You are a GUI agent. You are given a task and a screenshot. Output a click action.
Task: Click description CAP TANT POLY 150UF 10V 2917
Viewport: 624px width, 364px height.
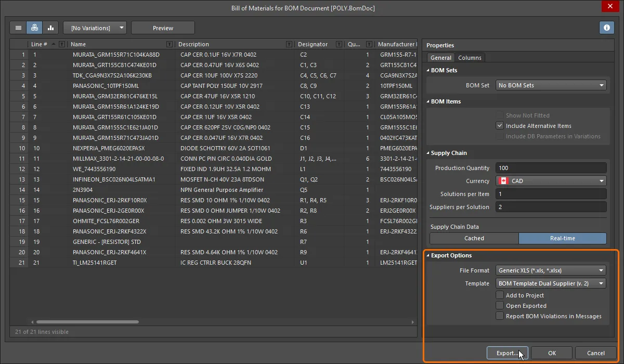coord(222,86)
